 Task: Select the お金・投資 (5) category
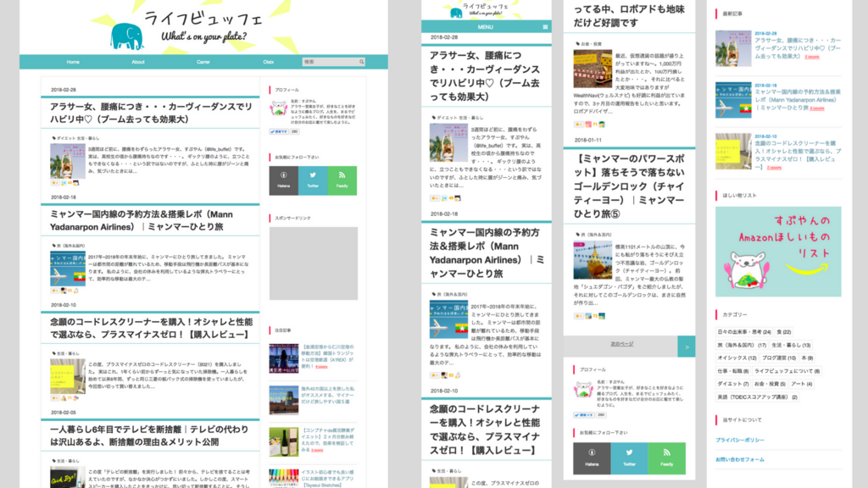pyautogui.click(x=770, y=384)
